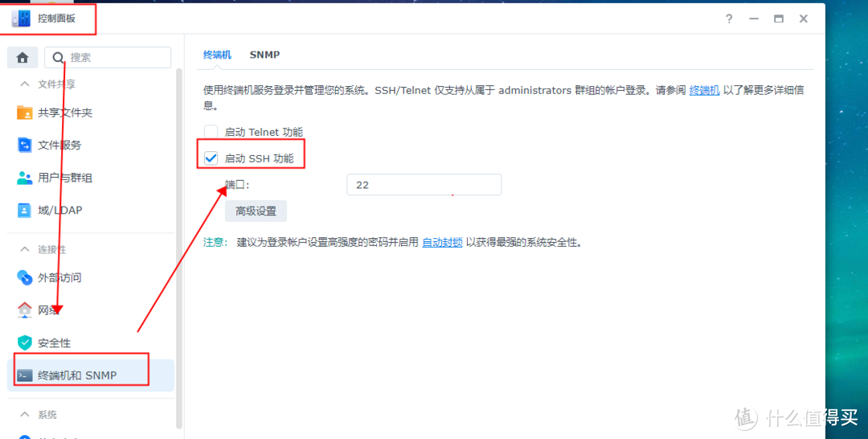Maximize the Control Panel window
This screenshot has width=868, height=439.
pos(779,18)
